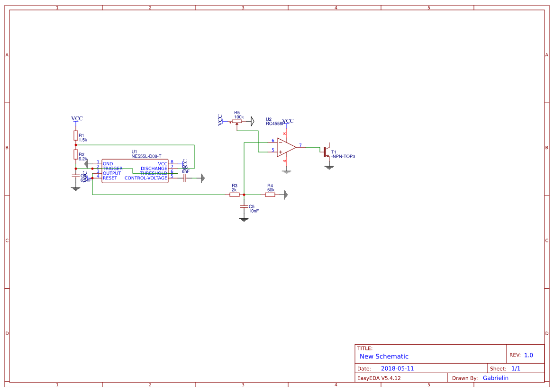Image resolution: width=554 pixels, height=392 pixels.
Task: Click the EasyEDA V5.4.12 text
Action: click(379, 378)
